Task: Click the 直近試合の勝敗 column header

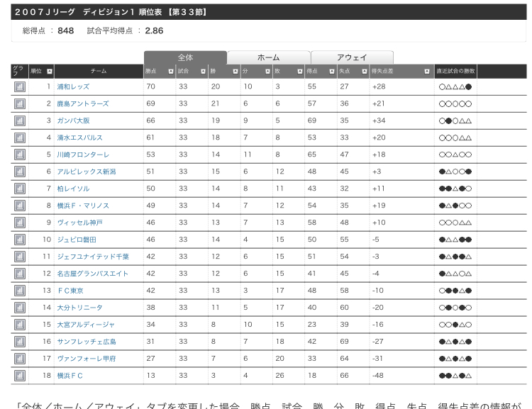Action: point(455,71)
